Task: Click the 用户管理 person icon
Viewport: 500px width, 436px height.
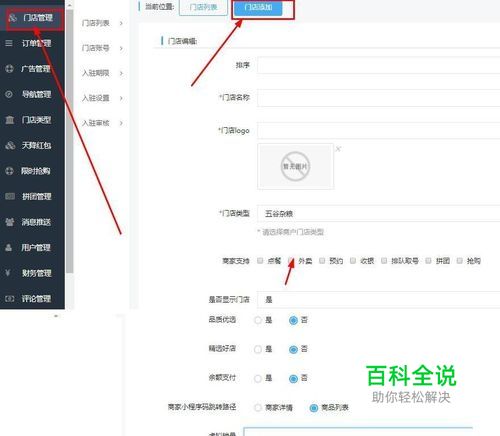Action: (9, 248)
